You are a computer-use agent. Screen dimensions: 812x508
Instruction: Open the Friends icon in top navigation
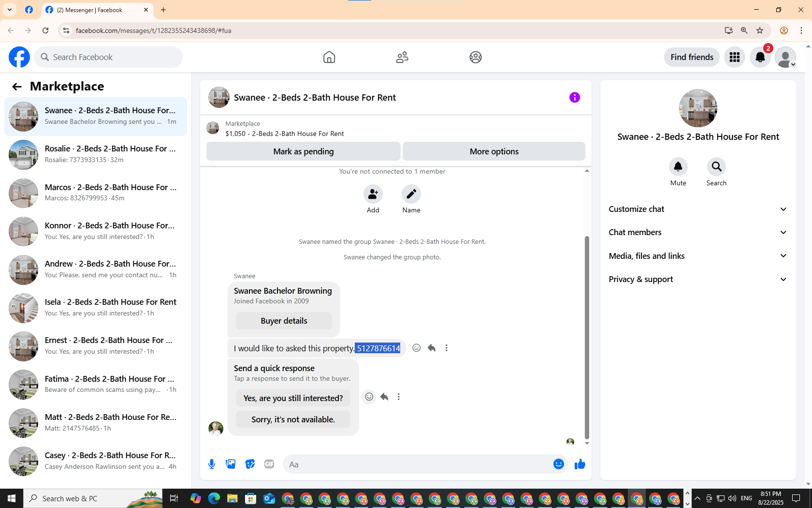coord(402,57)
